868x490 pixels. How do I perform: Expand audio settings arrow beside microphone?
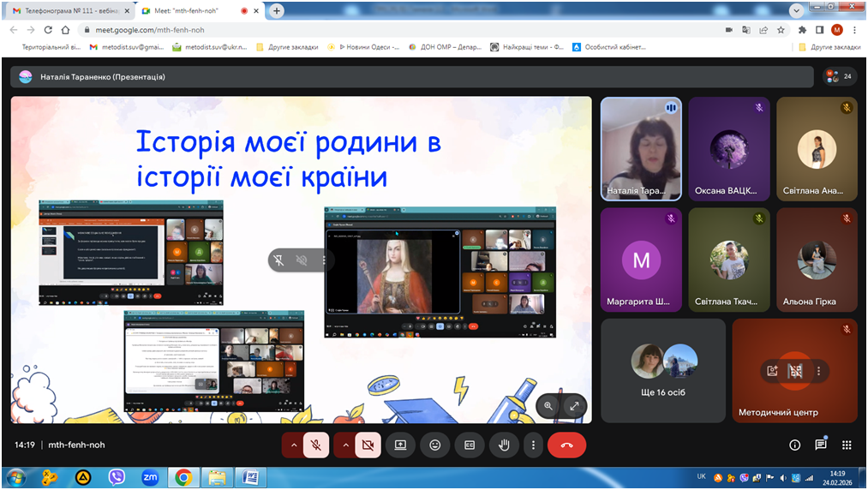coord(294,445)
